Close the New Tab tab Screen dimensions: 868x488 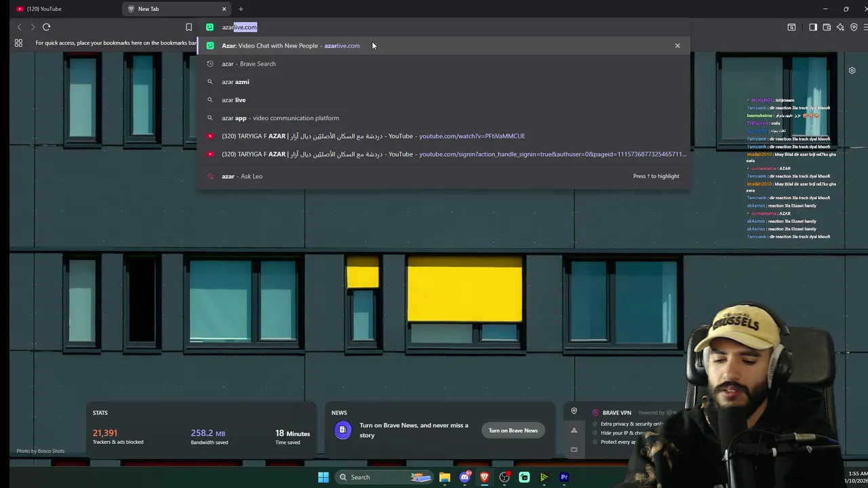tap(224, 9)
